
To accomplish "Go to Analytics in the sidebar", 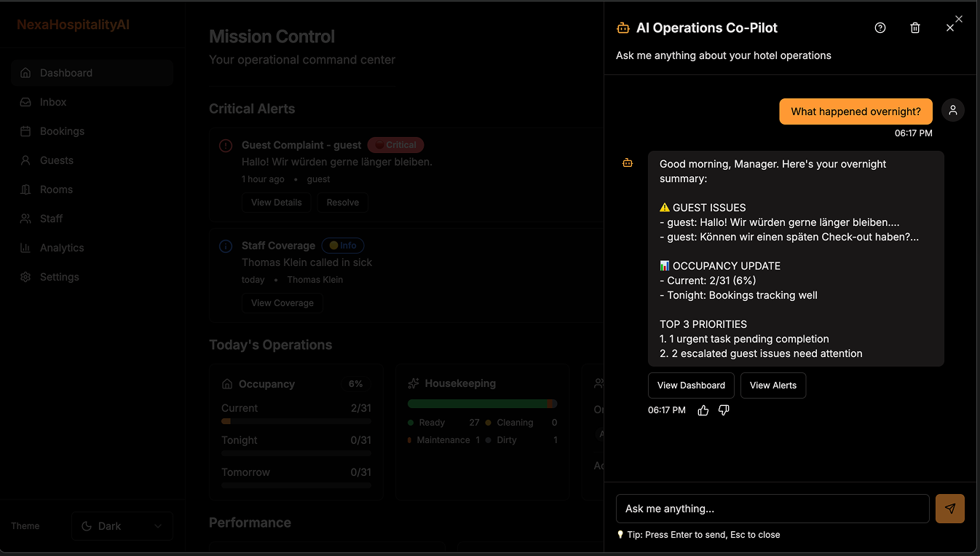I will click(x=62, y=248).
